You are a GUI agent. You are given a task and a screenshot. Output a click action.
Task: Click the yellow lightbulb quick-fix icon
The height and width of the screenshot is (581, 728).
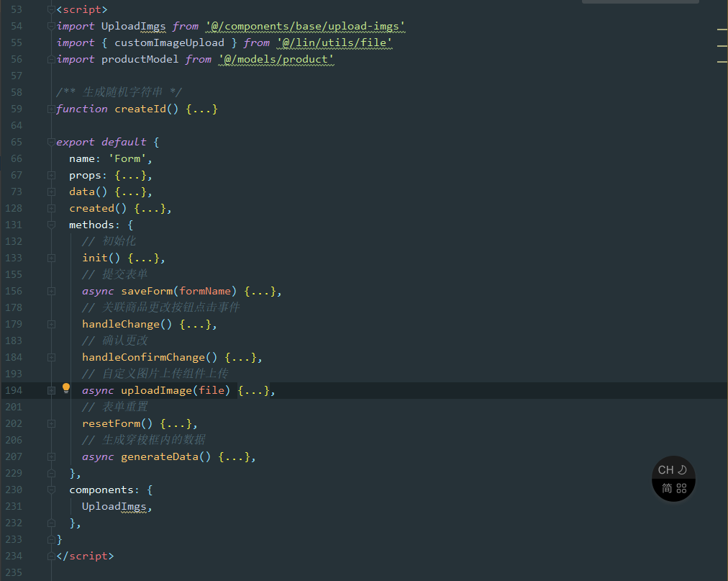click(x=66, y=388)
